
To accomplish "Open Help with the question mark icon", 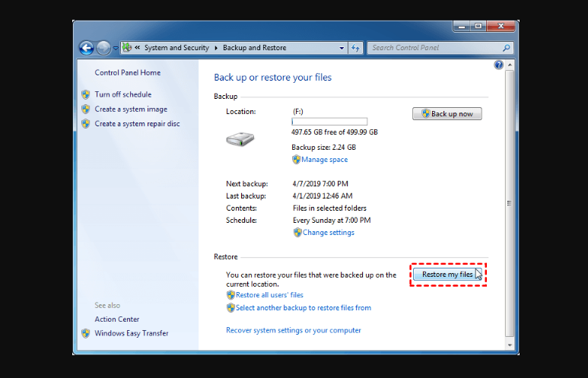I will [x=498, y=65].
